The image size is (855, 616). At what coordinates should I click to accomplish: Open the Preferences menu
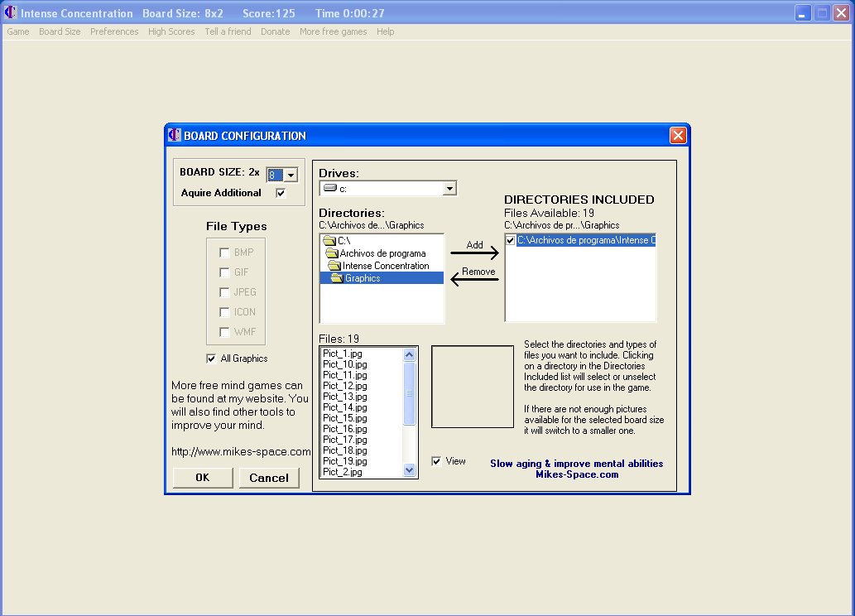tap(114, 31)
